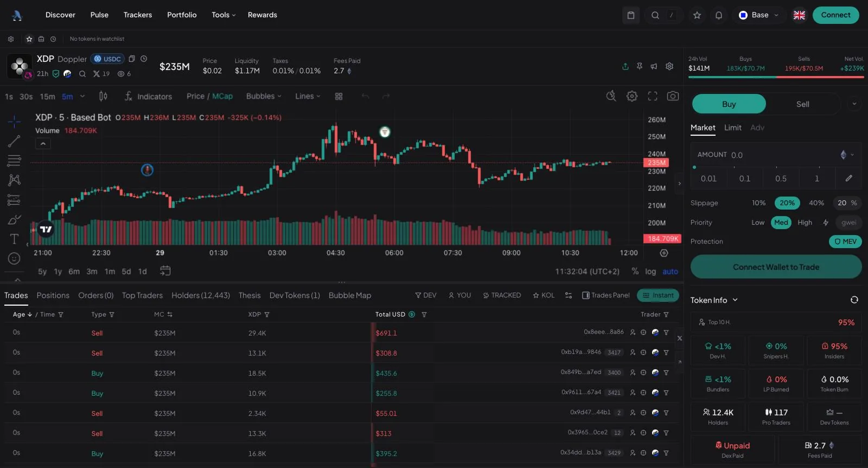Expand the Tools menu

[224, 15]
